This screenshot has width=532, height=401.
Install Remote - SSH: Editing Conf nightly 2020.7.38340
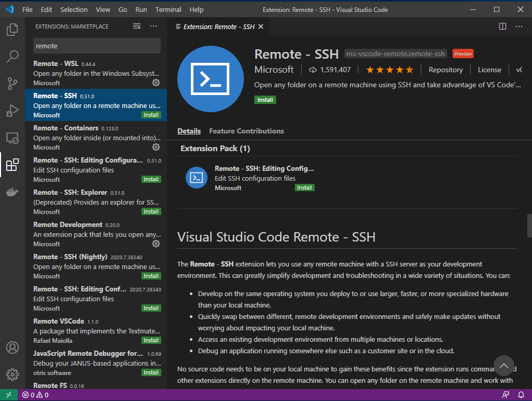tap(151, 308)
